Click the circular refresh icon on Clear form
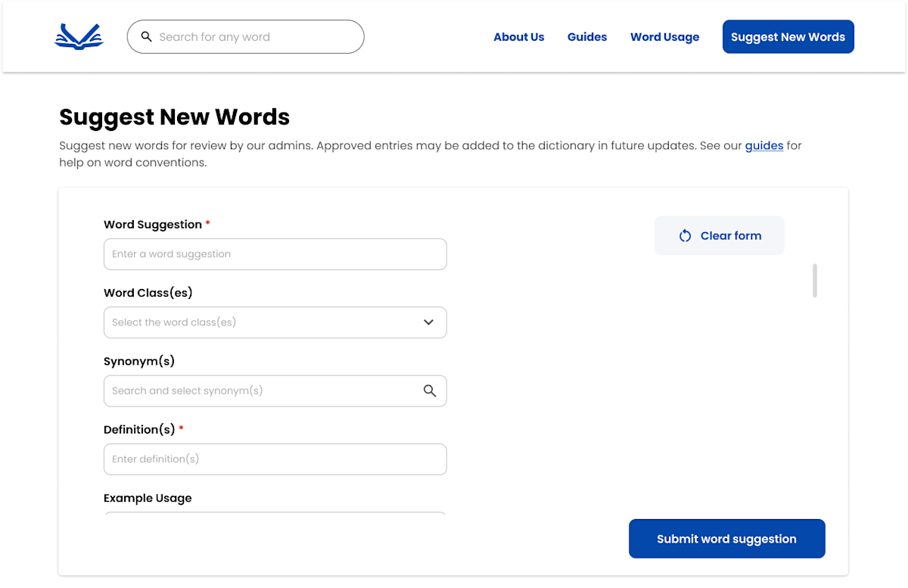The width and height of the screenshot is (908, 588). coord(685,235)
